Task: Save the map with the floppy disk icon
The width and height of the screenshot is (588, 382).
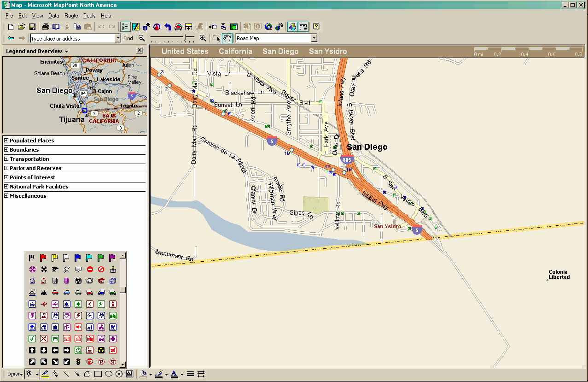Action: pyautogui.click(x=32, y=27)
